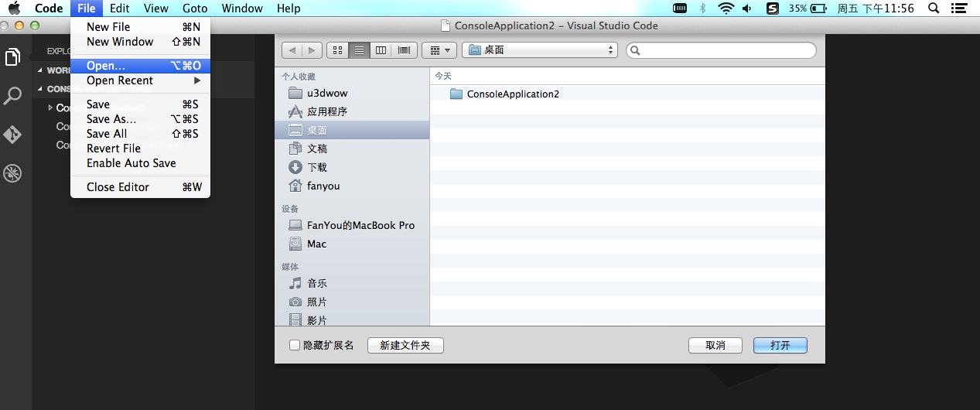
Task: Switch file dialog to Cover Flow view
Action: coord(404,50)
